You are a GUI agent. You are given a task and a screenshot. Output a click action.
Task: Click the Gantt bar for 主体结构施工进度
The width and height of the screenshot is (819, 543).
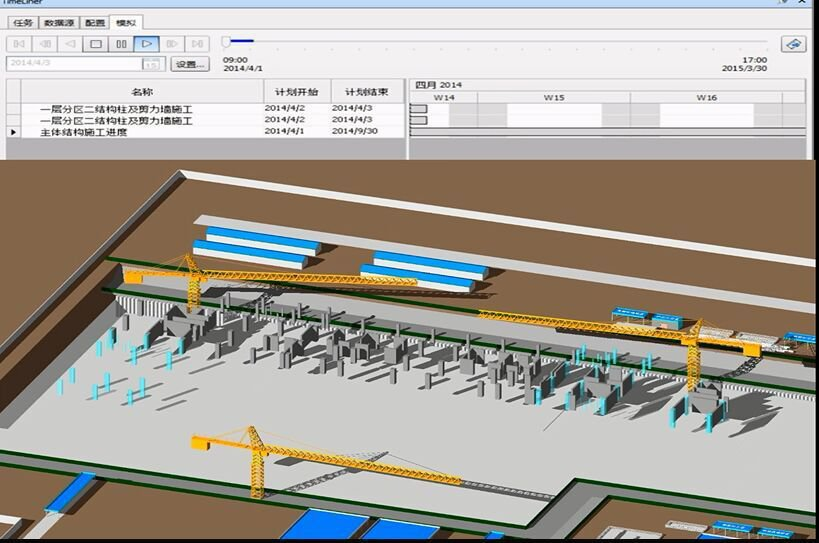click(x=608, y=132)
